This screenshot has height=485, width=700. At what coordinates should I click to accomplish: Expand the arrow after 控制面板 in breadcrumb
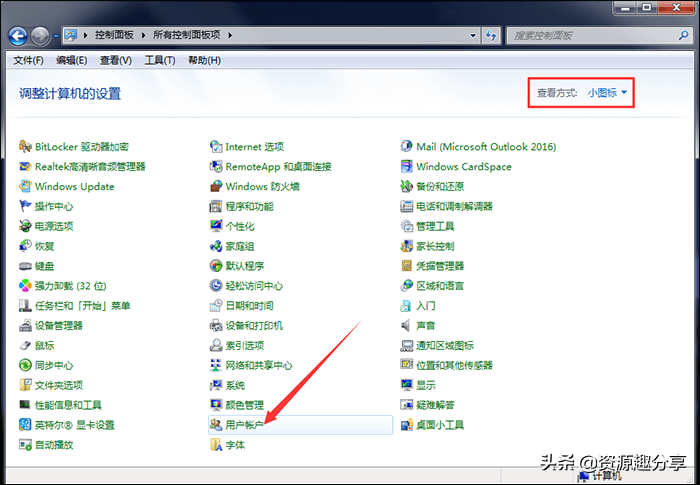pos(143,35)
